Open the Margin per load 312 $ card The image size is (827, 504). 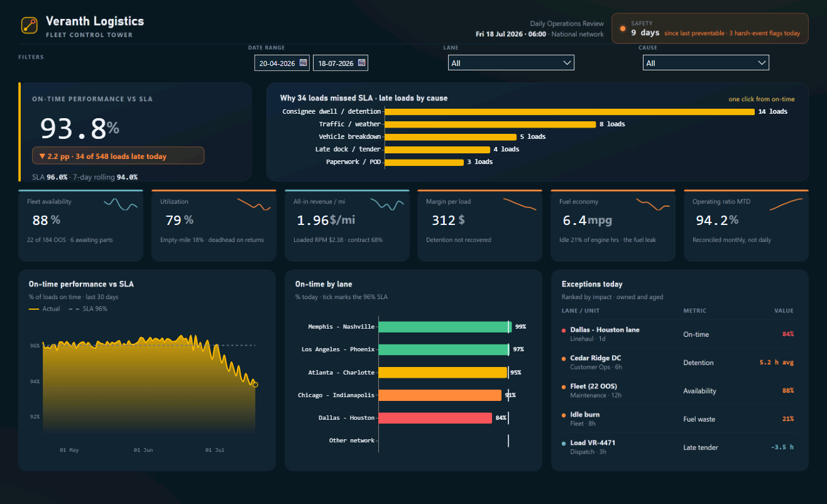click(x=480, y=225)
